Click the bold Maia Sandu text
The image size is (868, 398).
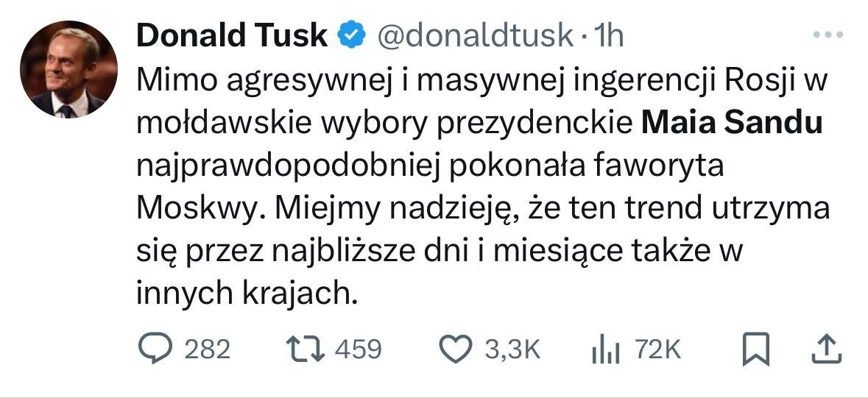pyautogui.click(x=732, y=124)
